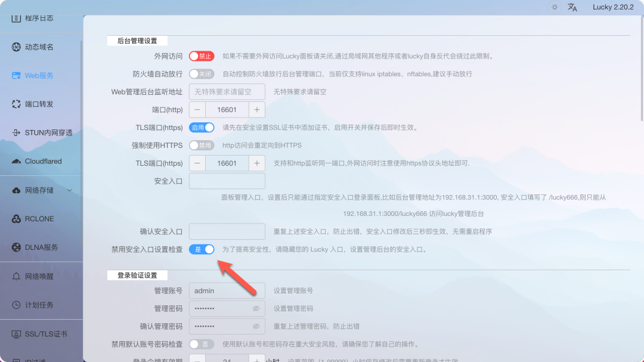The width and height of the screenshot is (644, 362).
Task: Decrease the TLS端口(https) number with minus
Action: 197,163
